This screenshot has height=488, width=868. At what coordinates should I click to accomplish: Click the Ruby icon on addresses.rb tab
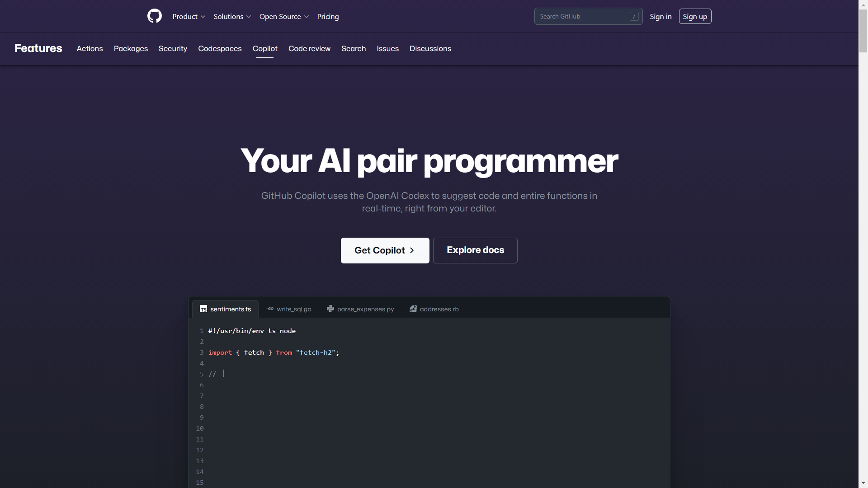(413, 309)
